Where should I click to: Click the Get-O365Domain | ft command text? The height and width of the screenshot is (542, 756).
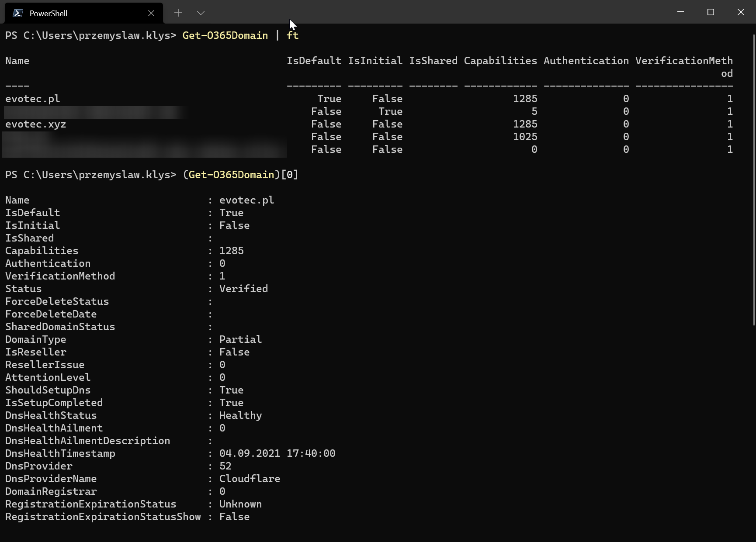pyautogui.click(x=240, y=35)
